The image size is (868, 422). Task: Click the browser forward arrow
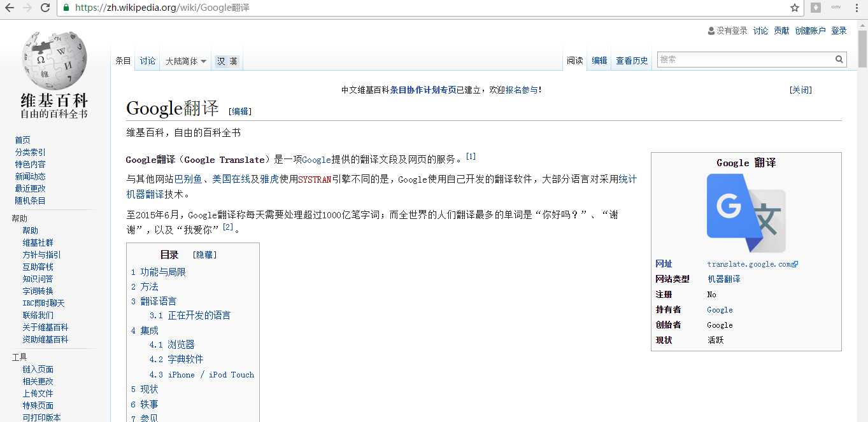27,8
